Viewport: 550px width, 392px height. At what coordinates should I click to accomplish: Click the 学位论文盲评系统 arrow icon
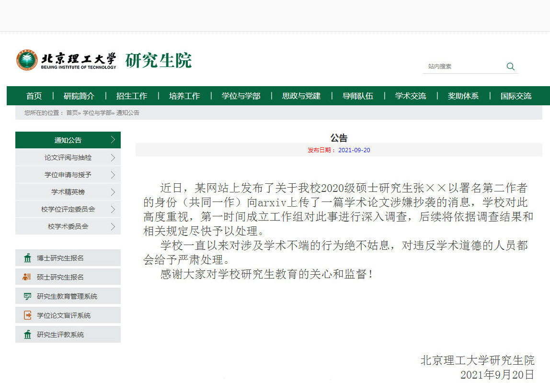(x=27, y=315)
